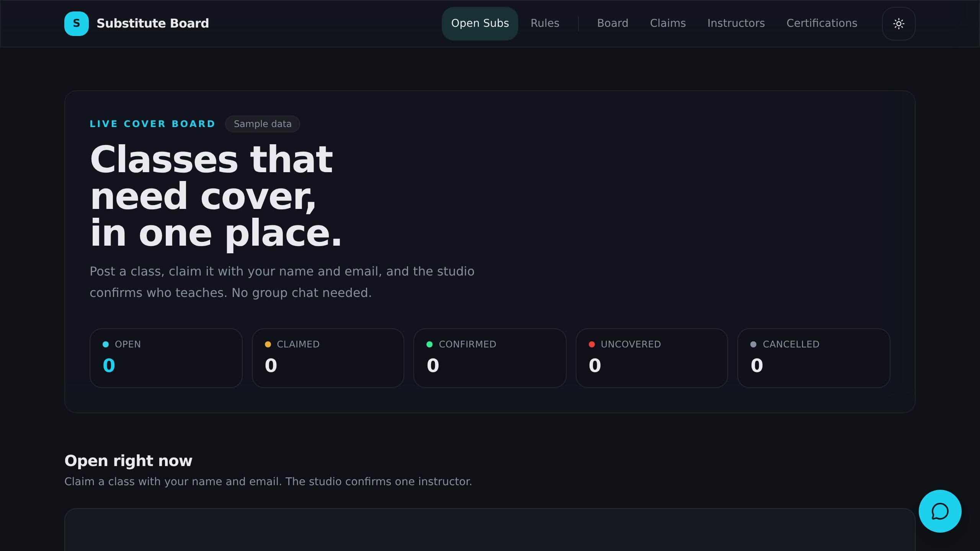Select the CONFIRMED count card
The height and width of the screenshot is (551, 980).
tap(490, 358)
